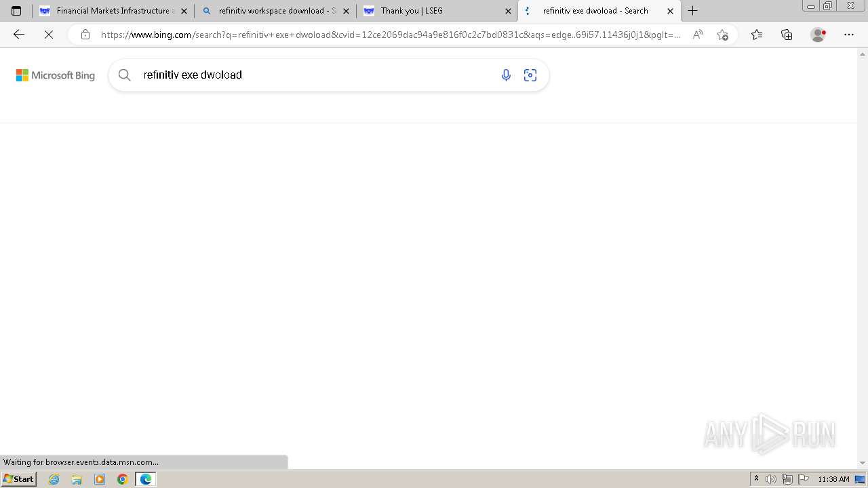Screen dimensions: 868x488
Task: Stop loading the page
Action: pyautogui.click(x=49, y=35)
